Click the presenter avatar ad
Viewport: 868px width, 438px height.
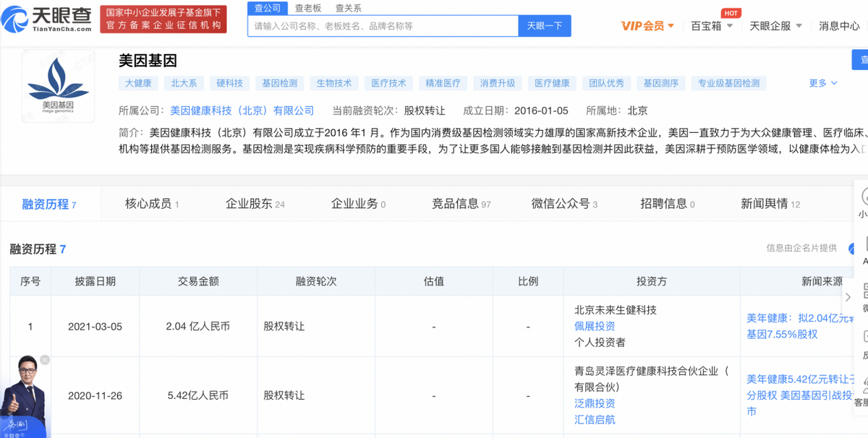point(23,398)
